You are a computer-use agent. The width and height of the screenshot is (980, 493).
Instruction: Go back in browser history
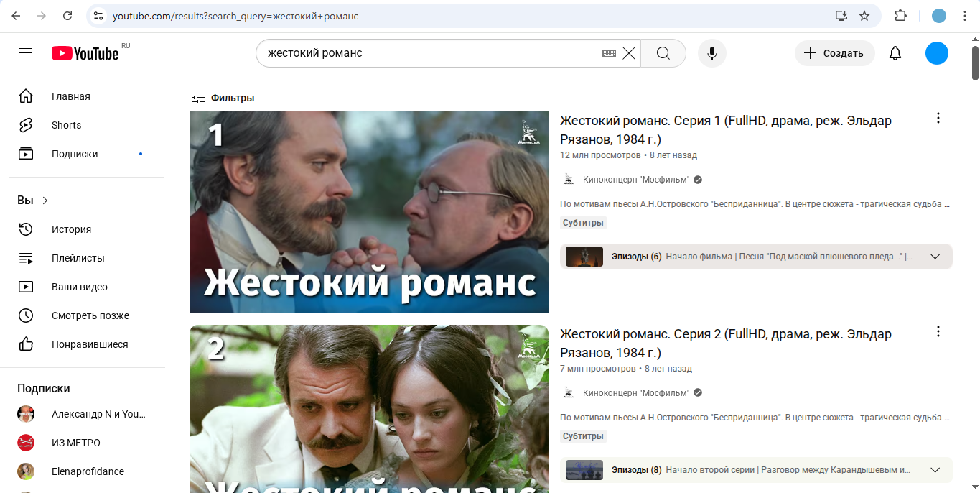[x=17, y=16]
